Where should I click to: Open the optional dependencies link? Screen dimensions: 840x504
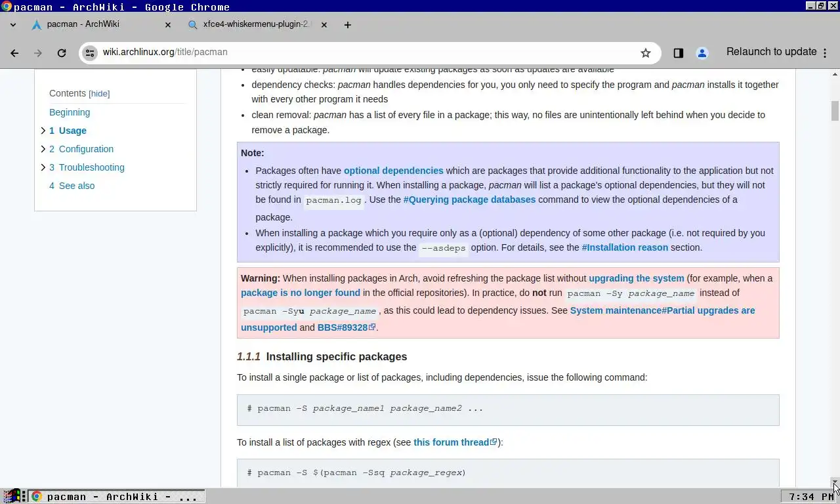click(x=394, y=171)
